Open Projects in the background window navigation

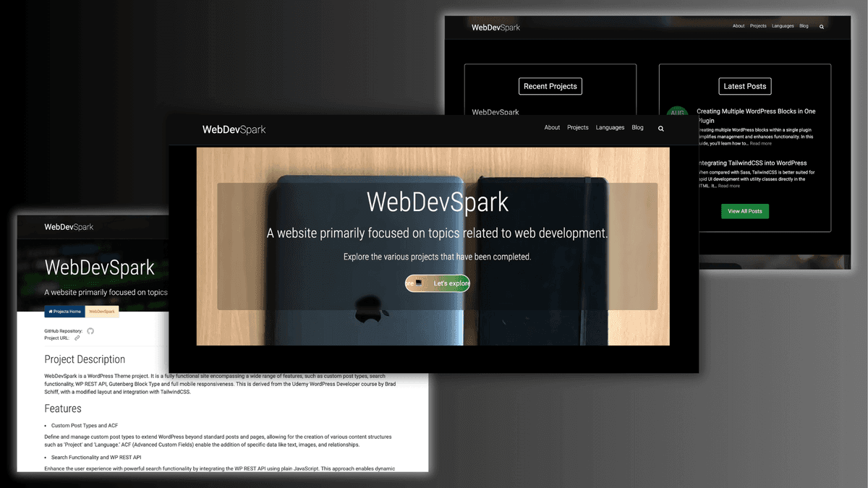[757, 26]
